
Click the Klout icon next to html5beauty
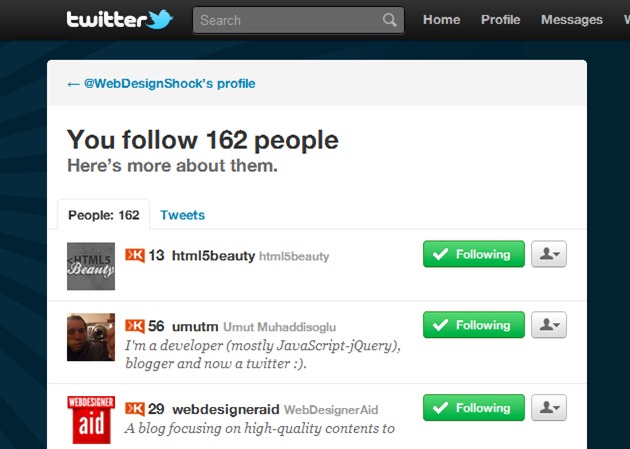tap(135, 255)
